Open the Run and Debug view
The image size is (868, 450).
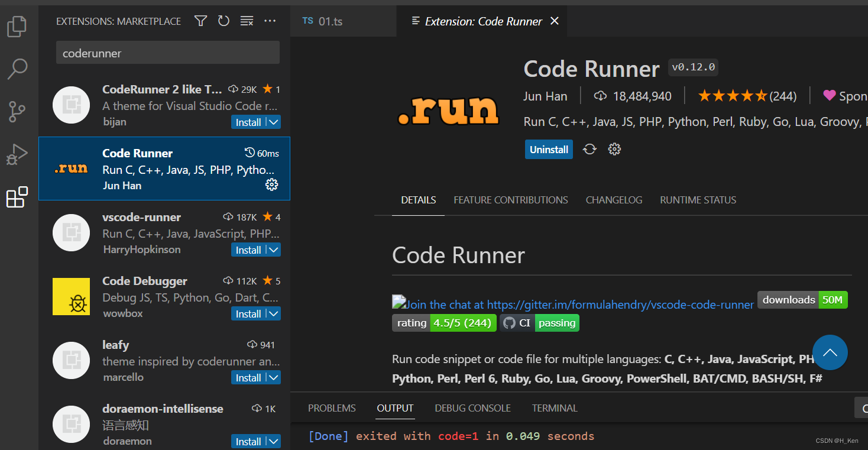17,154
